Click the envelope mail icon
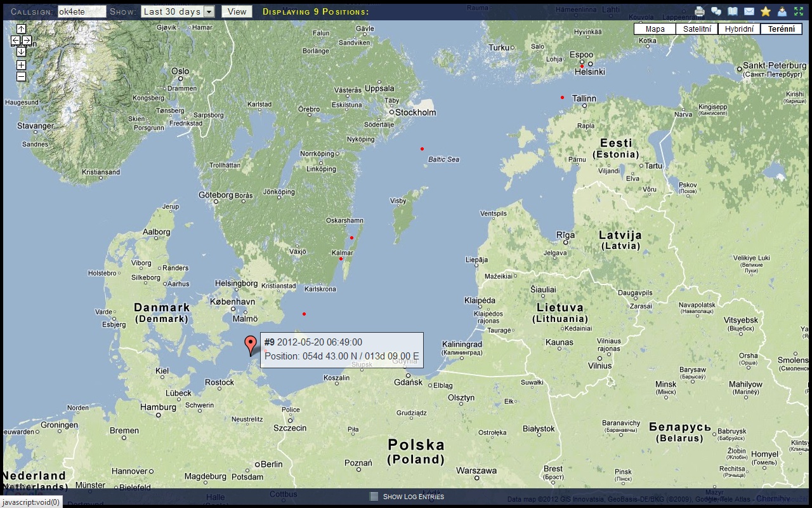 749,11
